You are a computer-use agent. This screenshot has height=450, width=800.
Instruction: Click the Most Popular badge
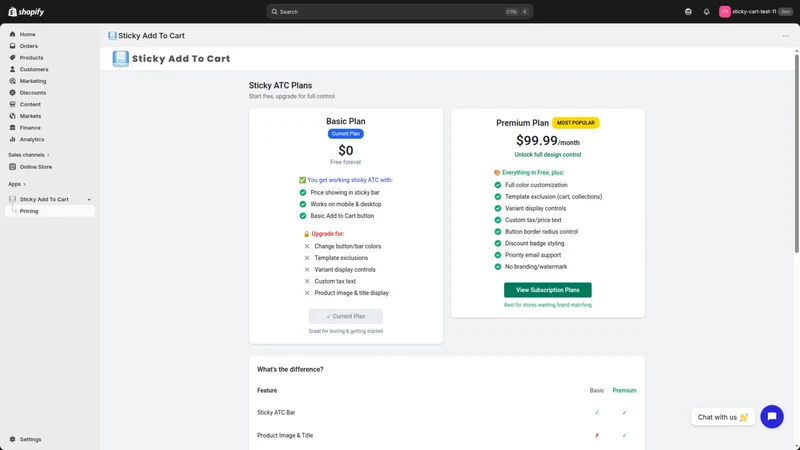coord(576,123)
